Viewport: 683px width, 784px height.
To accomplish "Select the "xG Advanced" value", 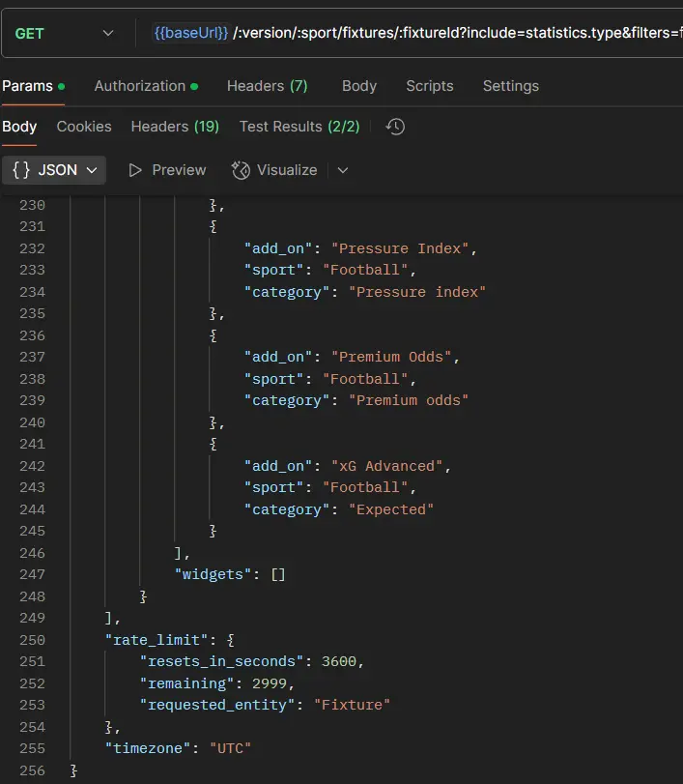I will point(386,466).
